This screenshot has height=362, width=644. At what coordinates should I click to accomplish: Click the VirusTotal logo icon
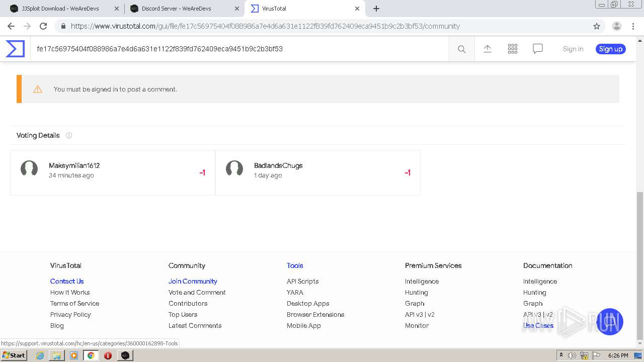click(15, 49)
